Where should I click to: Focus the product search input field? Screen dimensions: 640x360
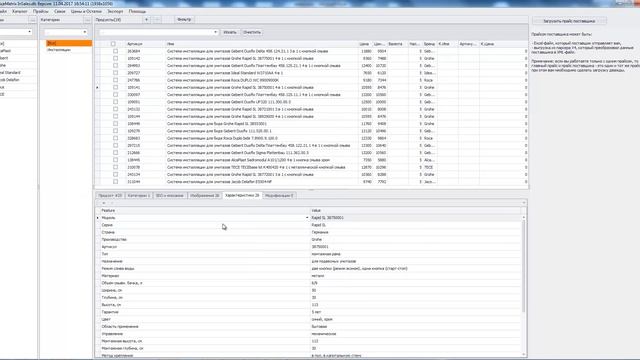coord(156,32)
